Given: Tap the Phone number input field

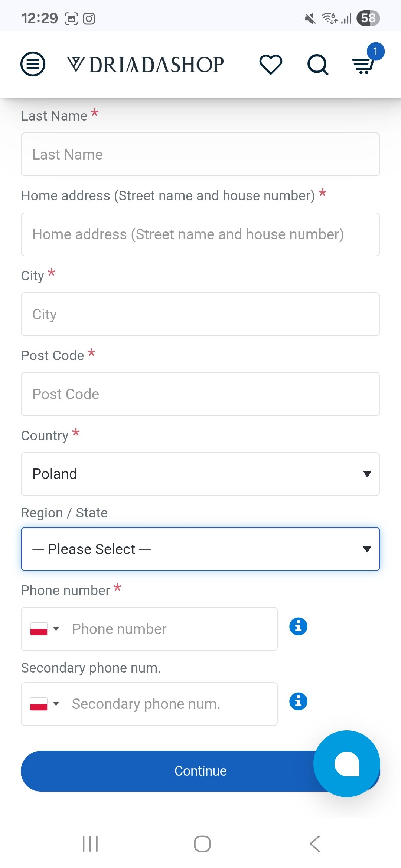Looking at the screenshot, I should (171, 629).
